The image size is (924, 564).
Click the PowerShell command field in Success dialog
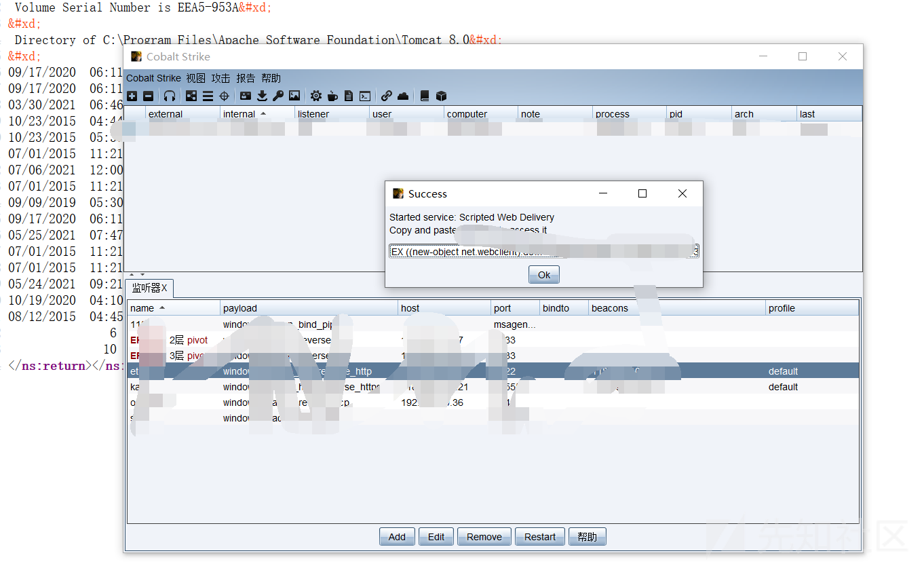point(544,252)
